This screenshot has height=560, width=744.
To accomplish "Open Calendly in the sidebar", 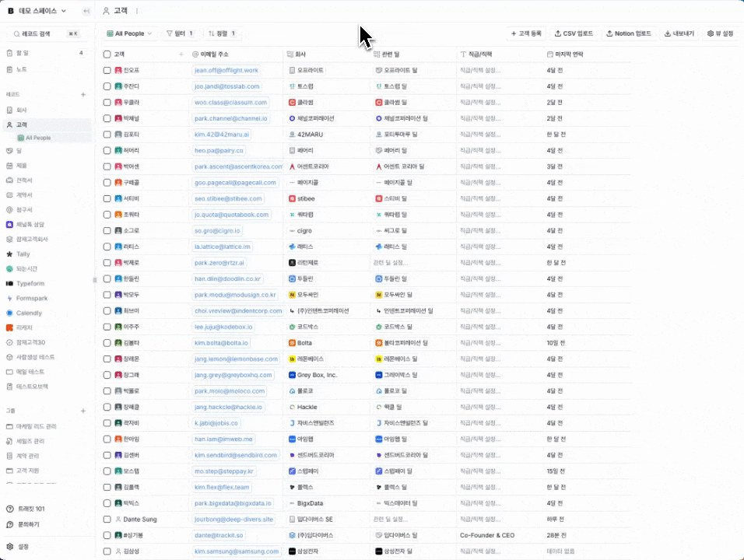I will 29,313.
